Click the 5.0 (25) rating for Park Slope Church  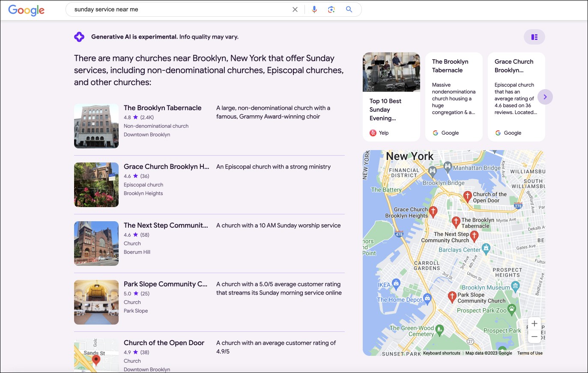pyautogui.click(x=137, y=294)
